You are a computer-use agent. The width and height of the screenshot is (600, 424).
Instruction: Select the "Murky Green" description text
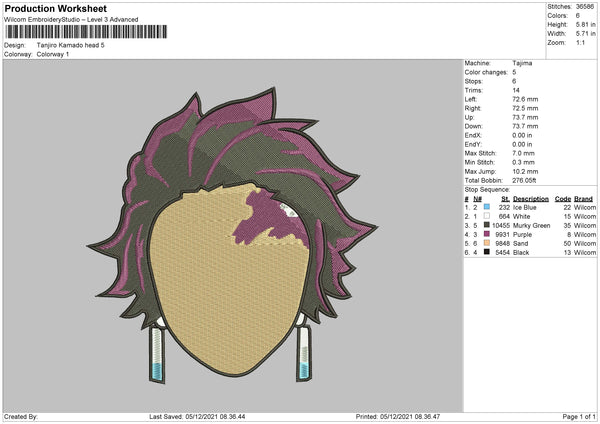pyautogui.click(x=532, y=225)
